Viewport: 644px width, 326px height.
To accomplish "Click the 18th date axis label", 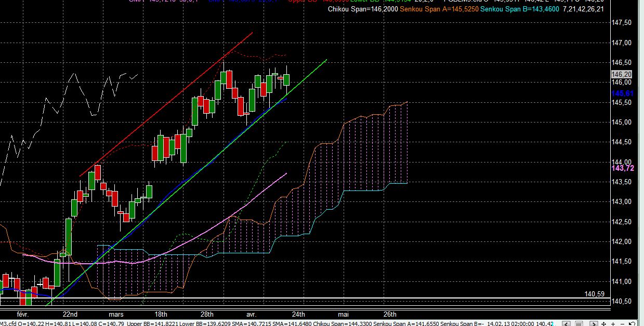I will point(161,315).
